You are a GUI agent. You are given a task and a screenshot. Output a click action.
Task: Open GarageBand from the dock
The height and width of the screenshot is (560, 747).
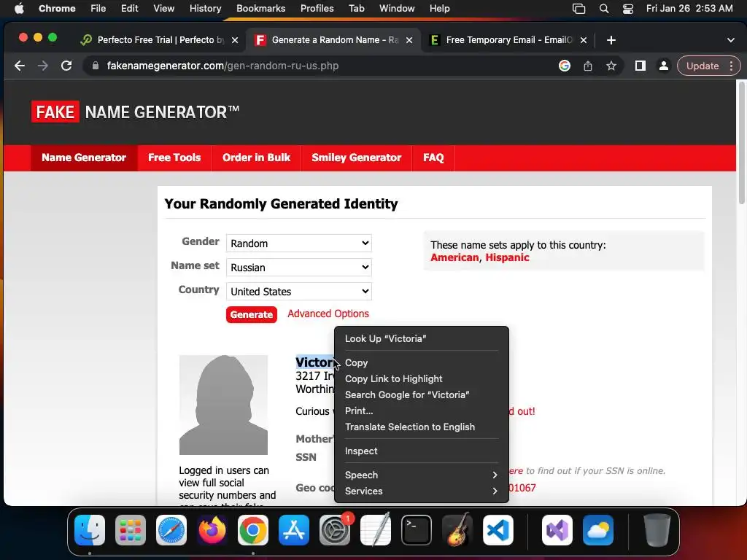(457, 530)
